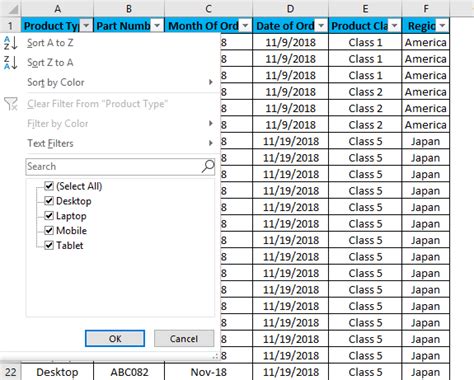Click the Mobile label in filter list
Viewport: 474px width, 380px height.
point(71,230)
